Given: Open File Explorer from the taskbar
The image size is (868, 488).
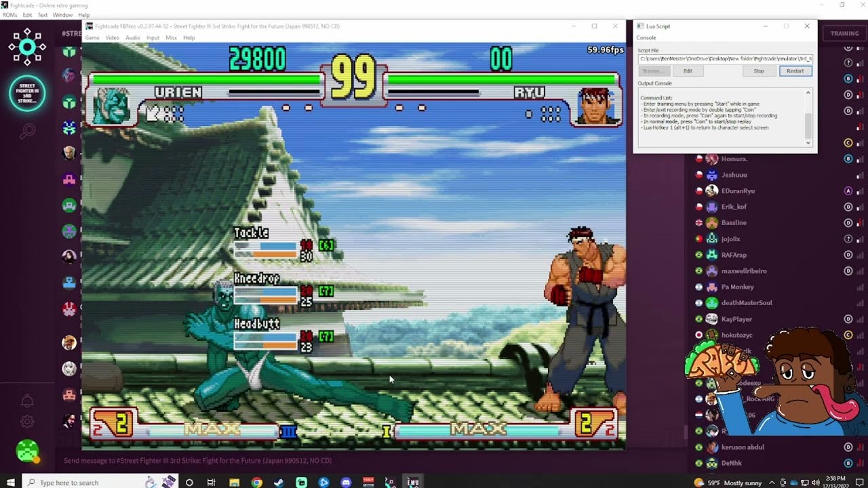Looking at the screenshot, I should coord(234,482).
